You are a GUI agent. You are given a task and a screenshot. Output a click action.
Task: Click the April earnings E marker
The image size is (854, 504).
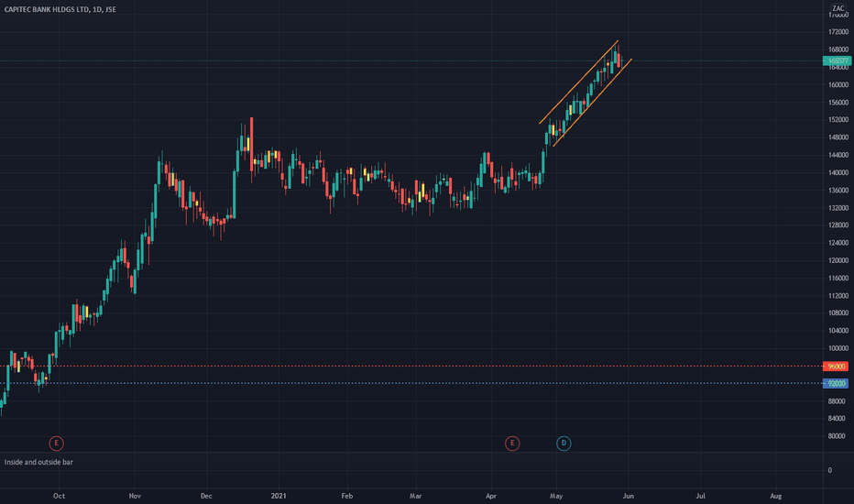[512, 443]
